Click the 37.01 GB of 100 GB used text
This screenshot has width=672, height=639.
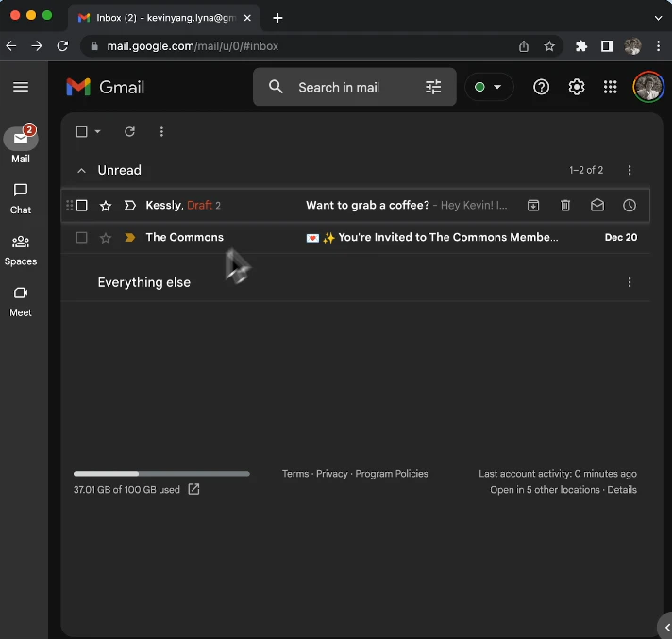[x=126, y=490]
